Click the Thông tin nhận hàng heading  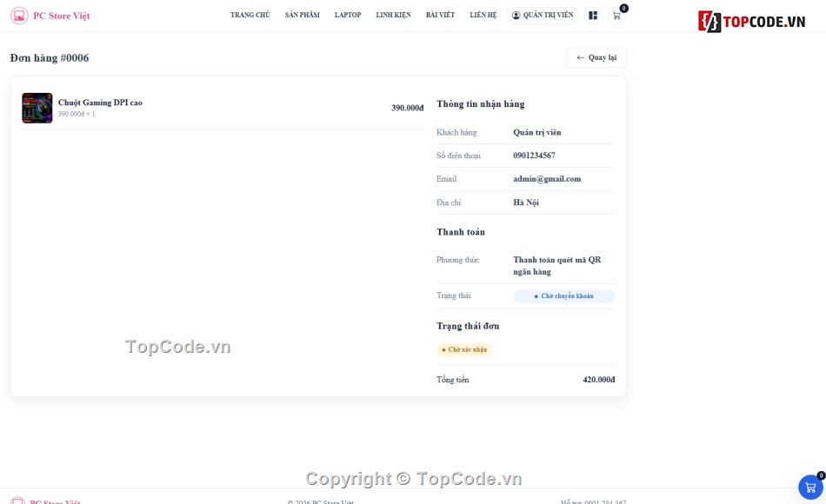point(481,104)
